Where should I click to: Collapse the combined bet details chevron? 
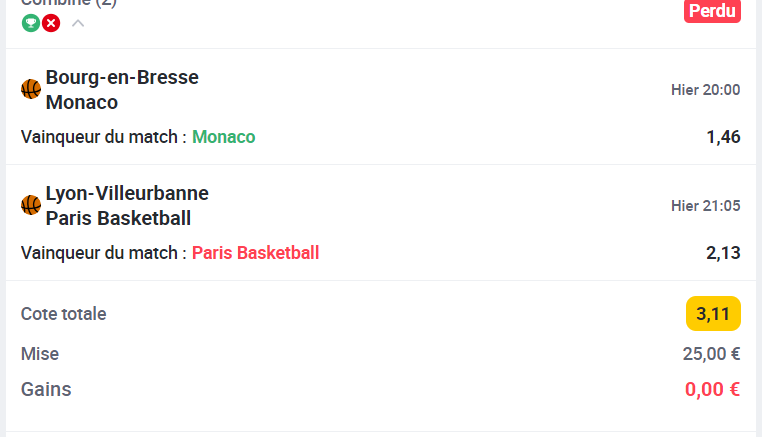[x=78, y=22]
